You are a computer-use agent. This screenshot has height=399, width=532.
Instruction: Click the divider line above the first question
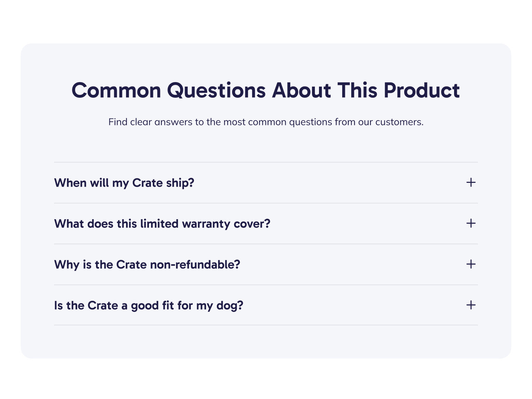pos(266,162)
